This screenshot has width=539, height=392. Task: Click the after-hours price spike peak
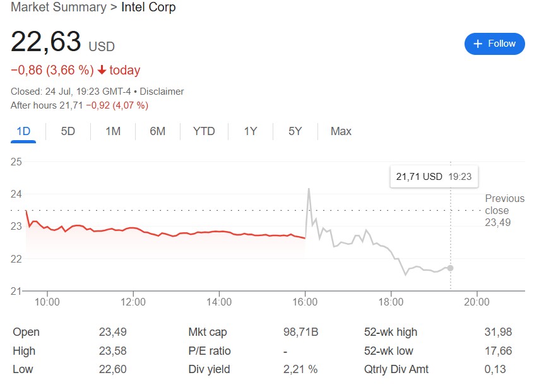309,189
